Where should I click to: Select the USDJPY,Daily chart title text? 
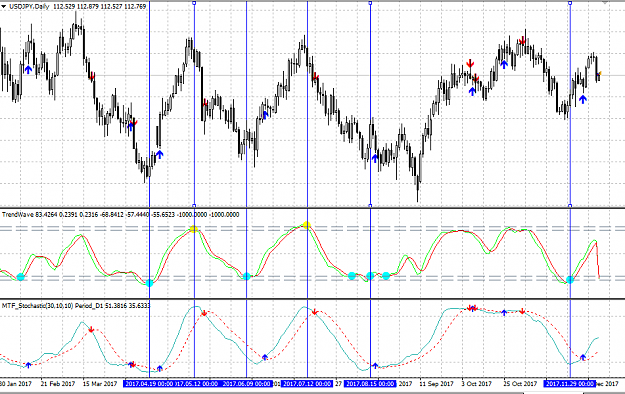[x=29, y=6]
